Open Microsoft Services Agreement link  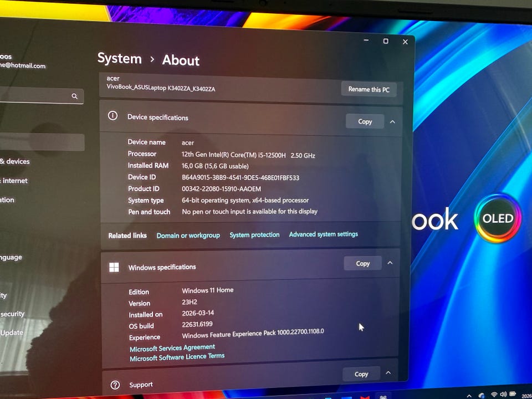[x=172, y=348]
